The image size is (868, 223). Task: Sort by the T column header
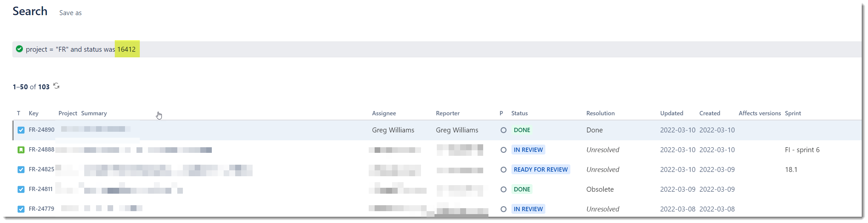click(18, 113)
